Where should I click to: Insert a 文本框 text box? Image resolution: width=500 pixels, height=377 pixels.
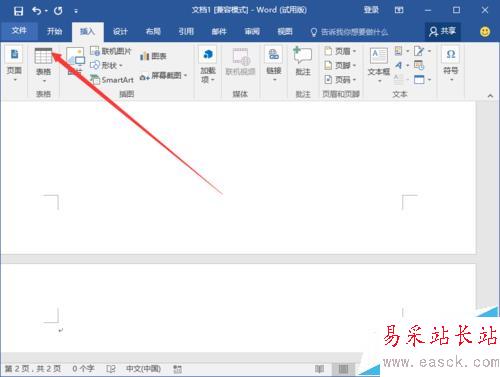[379, 65]
